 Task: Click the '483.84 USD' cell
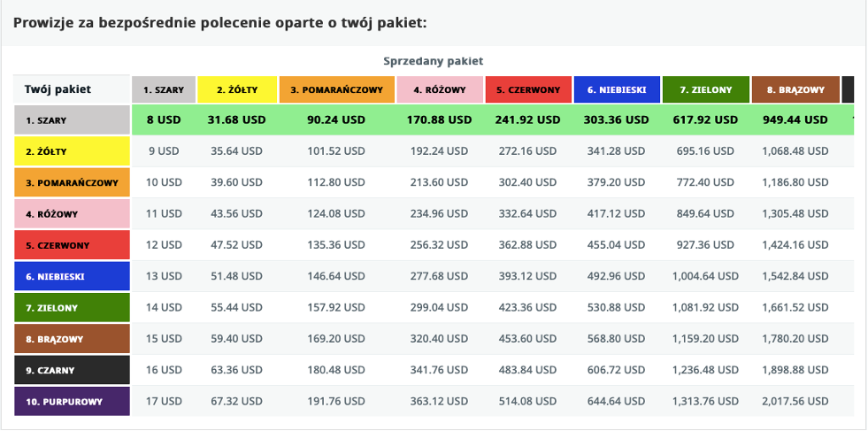point(528,370)
